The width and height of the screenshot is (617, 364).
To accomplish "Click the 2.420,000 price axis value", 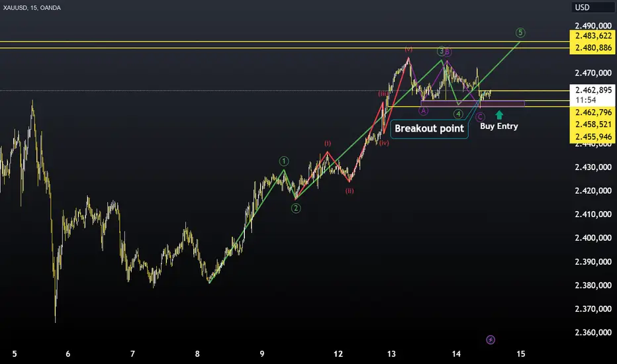I will tap(593, 191).
